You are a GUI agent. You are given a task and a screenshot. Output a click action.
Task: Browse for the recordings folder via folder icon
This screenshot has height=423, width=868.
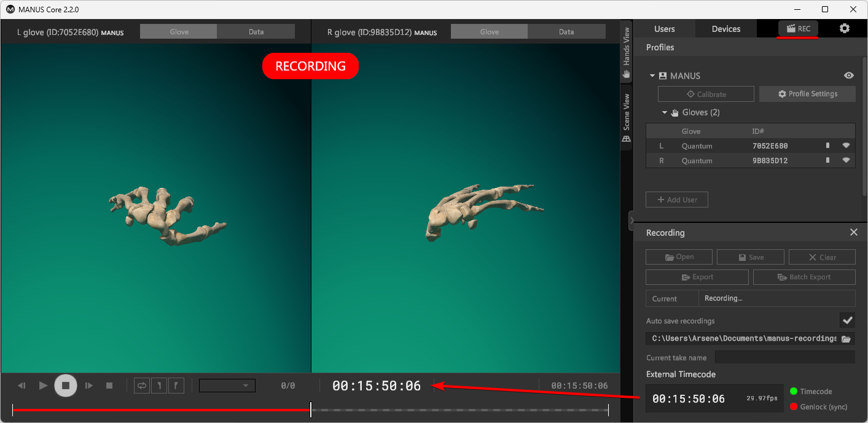coord(846,339)
